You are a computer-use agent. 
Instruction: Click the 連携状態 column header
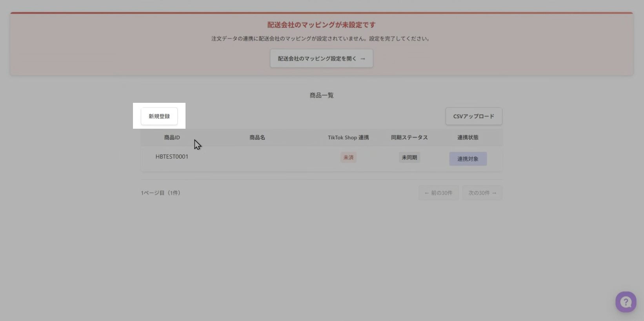[468, 137]
